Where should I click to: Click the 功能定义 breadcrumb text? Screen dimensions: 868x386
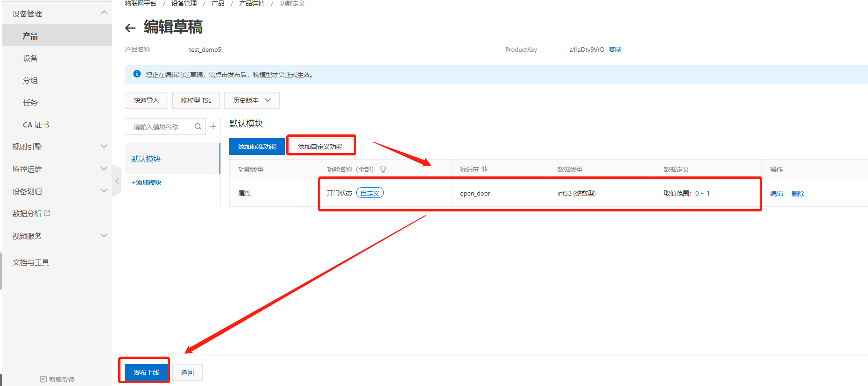pos(292,3)
